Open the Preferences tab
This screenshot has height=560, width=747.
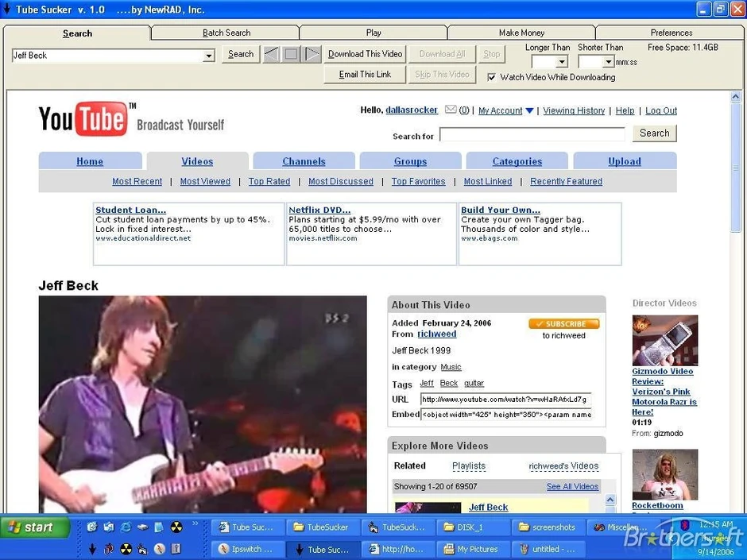coord(671,33)
